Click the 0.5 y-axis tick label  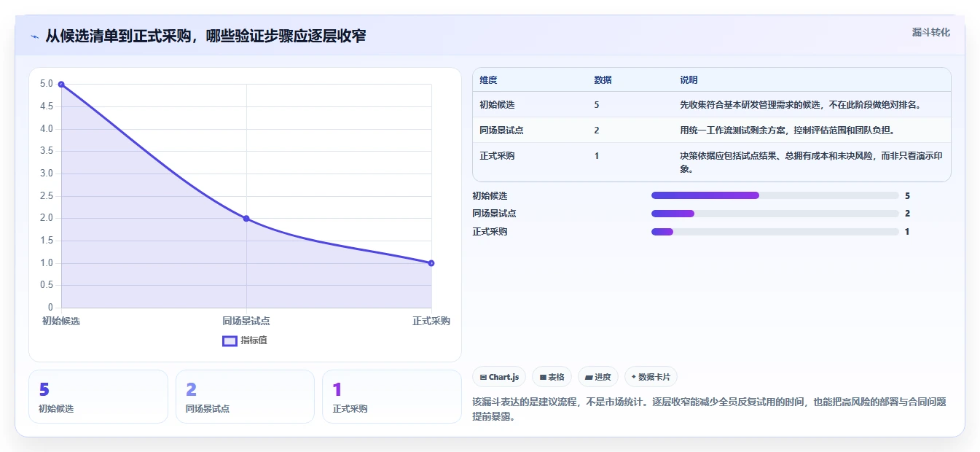[x=47, y=285]
